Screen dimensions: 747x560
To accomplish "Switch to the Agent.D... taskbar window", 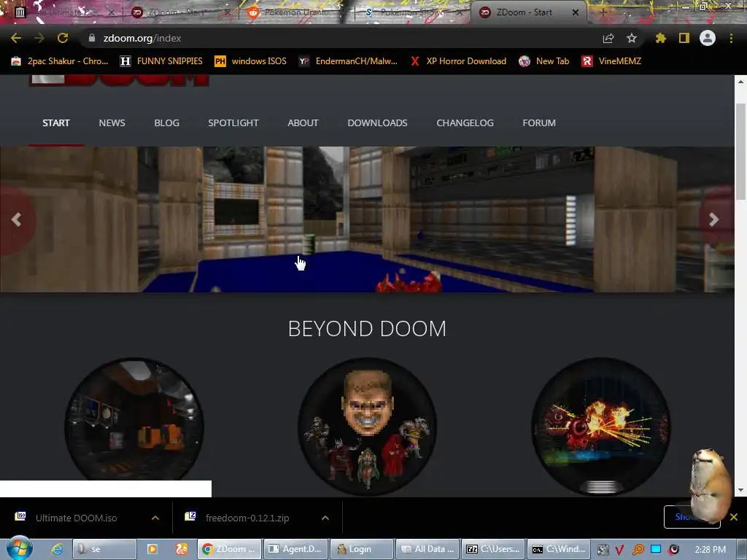I will pyautogui.click(x=296, y=549).
